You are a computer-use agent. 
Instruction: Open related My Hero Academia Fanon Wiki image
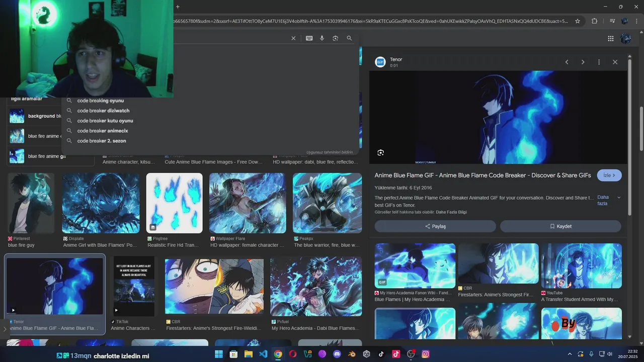415,265
